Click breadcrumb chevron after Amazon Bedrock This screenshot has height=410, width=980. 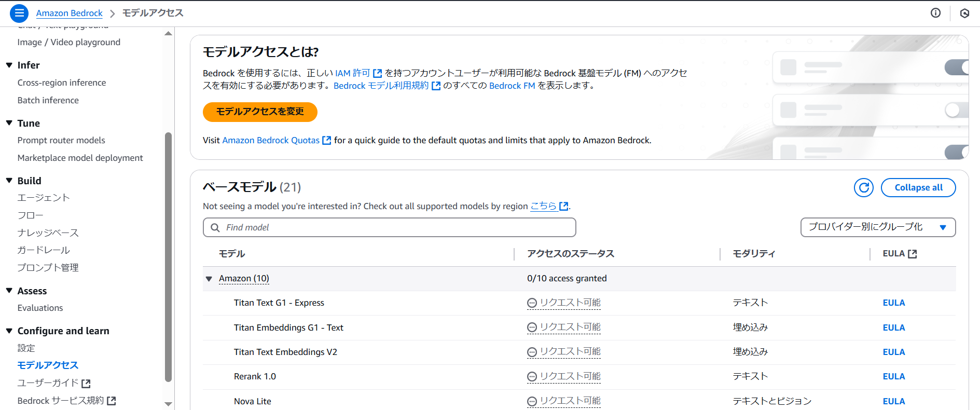[x=113, y=13]
